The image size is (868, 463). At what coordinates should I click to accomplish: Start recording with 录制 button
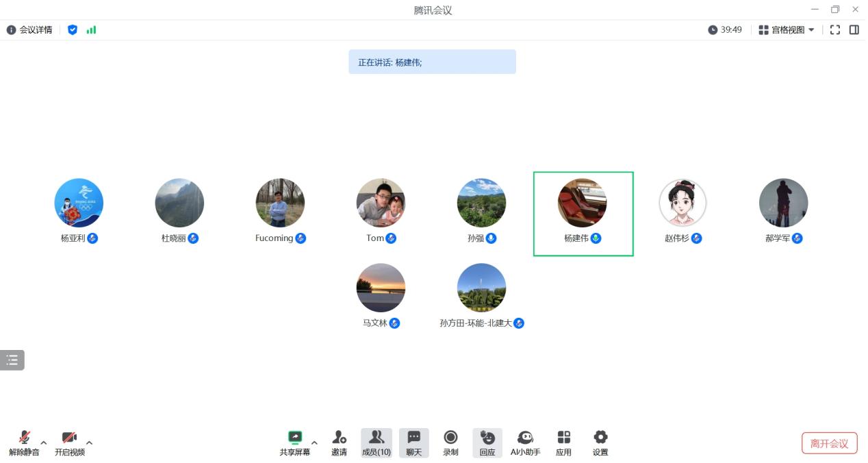pos(450,442)
